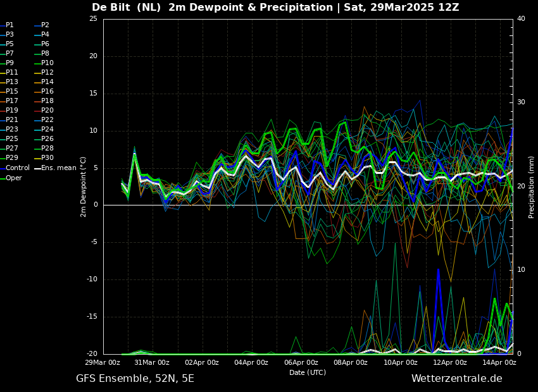538x392 pixels.
Task: Click the Ens. mean legend label
Action: pos(56,168)
